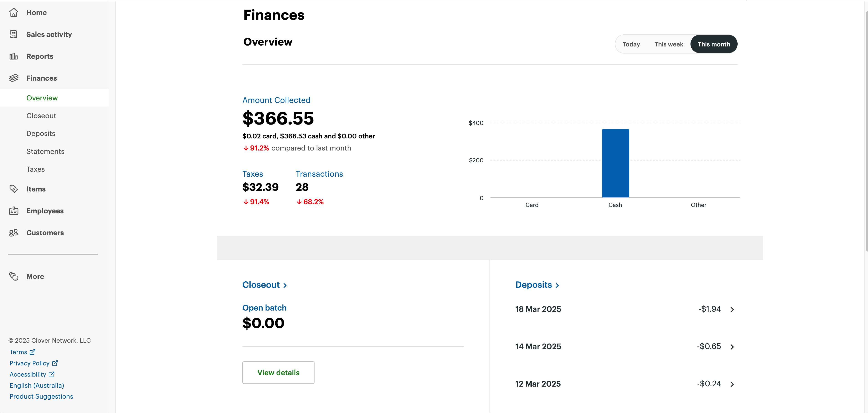This screenshot has height=413, width=868.
Task: Open the Statements submenu item
Action: [45, 151]
